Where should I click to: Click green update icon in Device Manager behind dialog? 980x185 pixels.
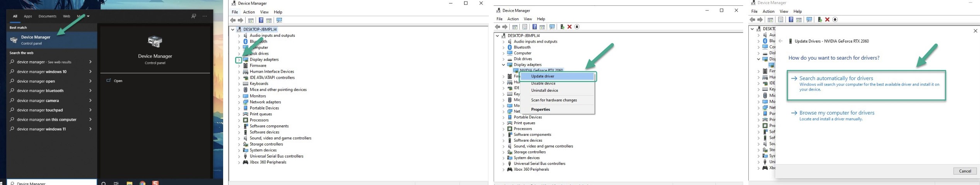(820, 20)
